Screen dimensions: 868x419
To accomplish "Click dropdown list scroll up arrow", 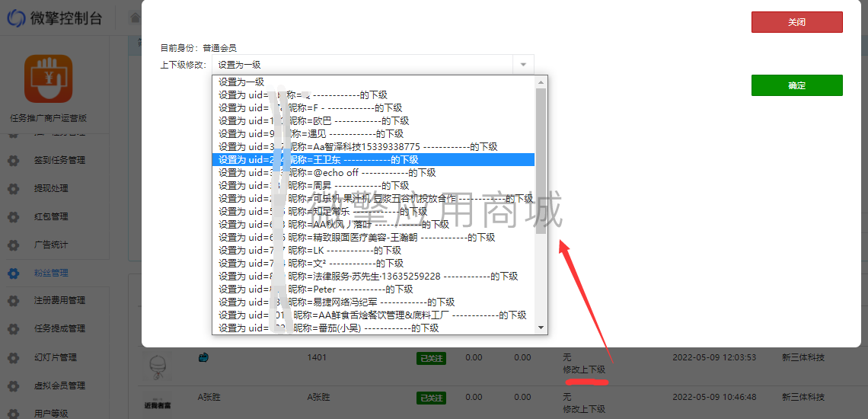I will click(541, 82).
